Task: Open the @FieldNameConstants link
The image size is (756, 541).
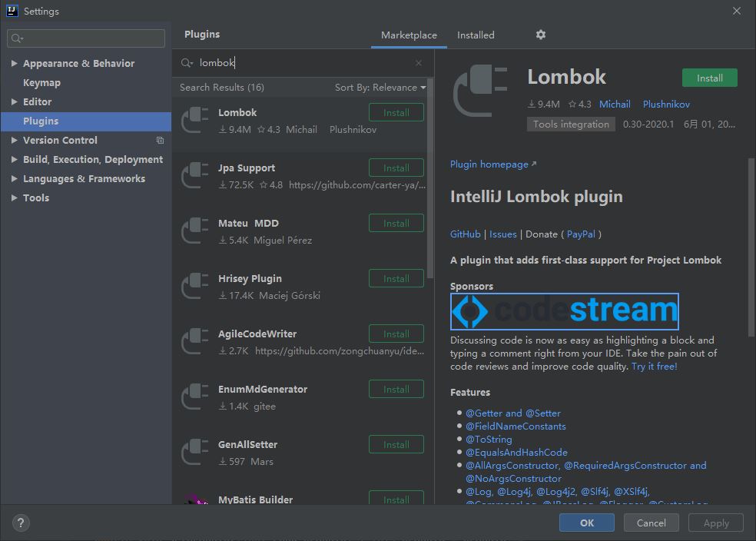Action: coord(516,426)
